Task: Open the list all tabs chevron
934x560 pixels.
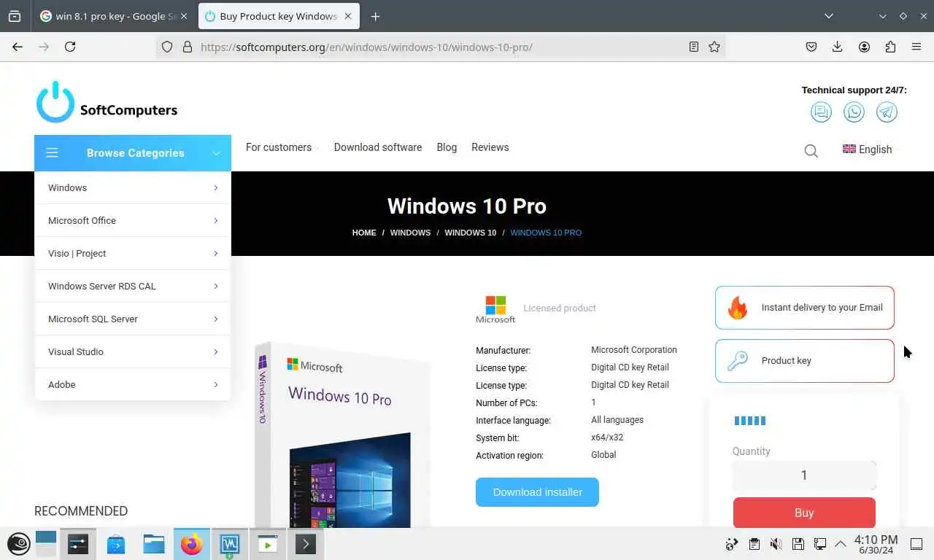Action: click(x=829, y=16)
